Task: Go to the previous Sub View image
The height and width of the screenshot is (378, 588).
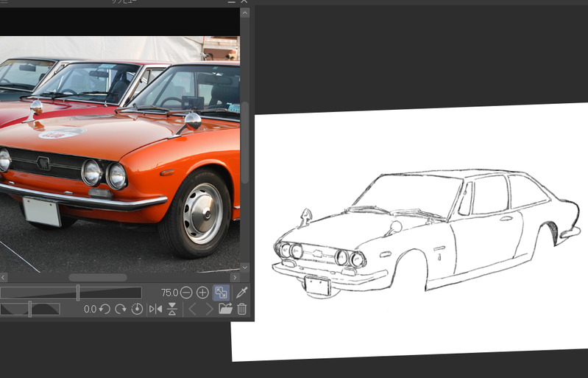Action: point(192,309)
